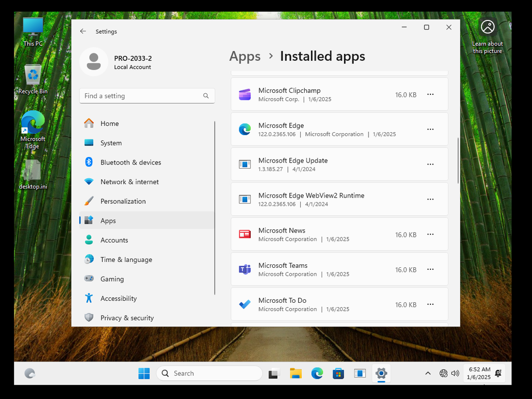Open more options for Edge WebView2 Runtime
The height and width of the screenshot is (399, 532).
pos(430,199)
